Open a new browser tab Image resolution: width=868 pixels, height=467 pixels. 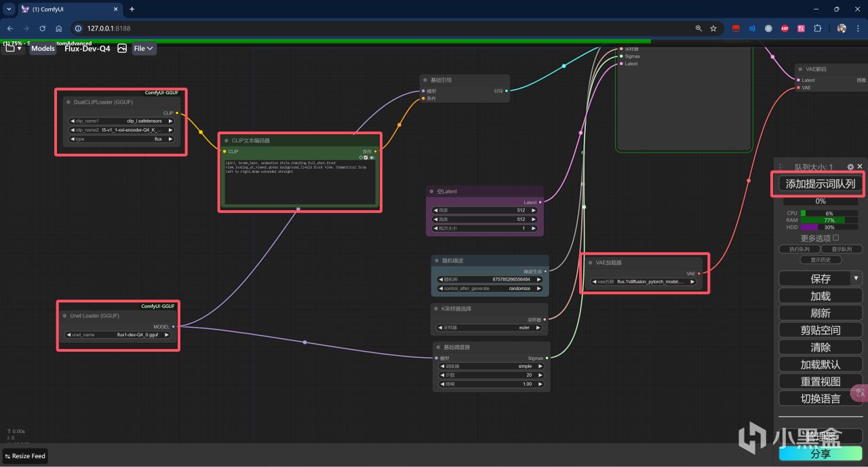(132, 9)
